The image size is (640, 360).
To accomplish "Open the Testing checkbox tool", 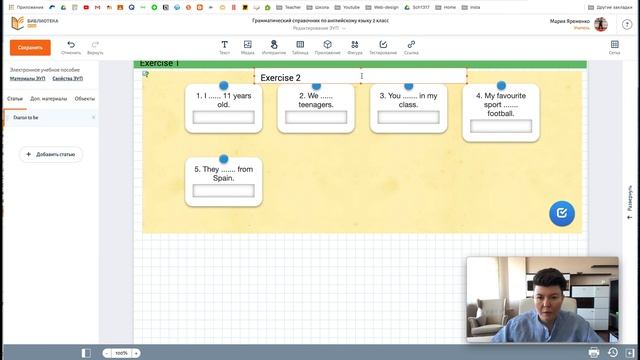I will point(383,47).
